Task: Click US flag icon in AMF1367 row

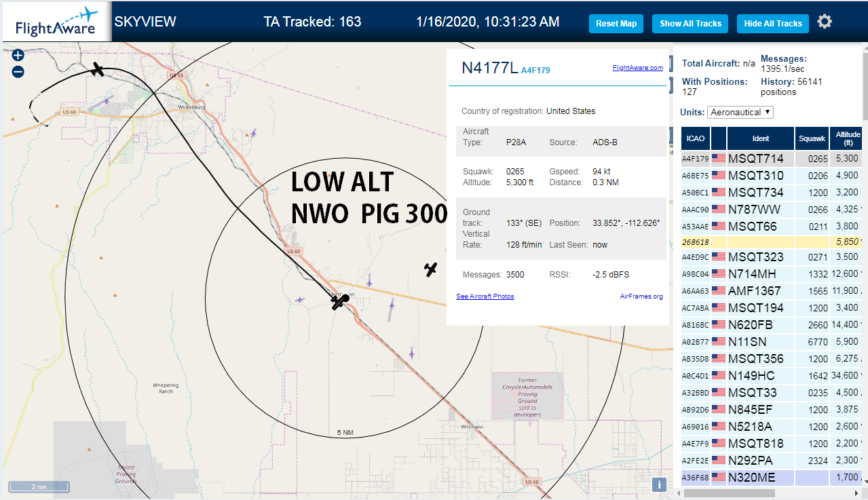Action: (719, 291)
